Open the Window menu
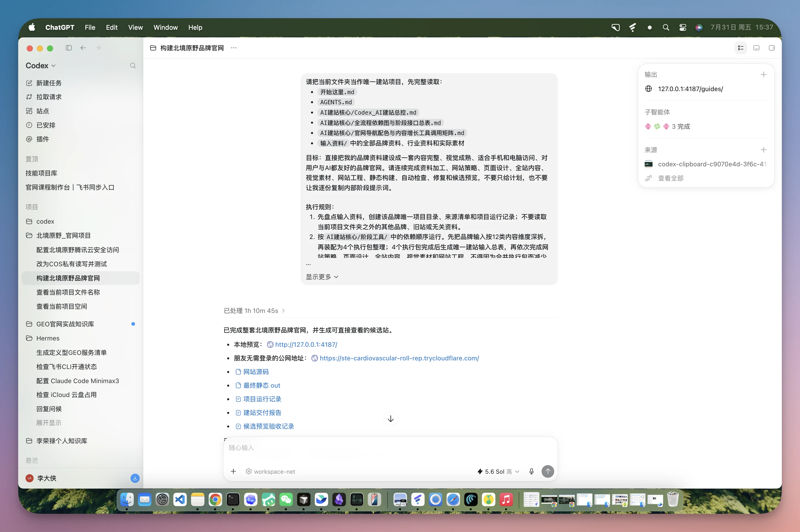This screenshot has height=532, width=800. tap(166, 28)
